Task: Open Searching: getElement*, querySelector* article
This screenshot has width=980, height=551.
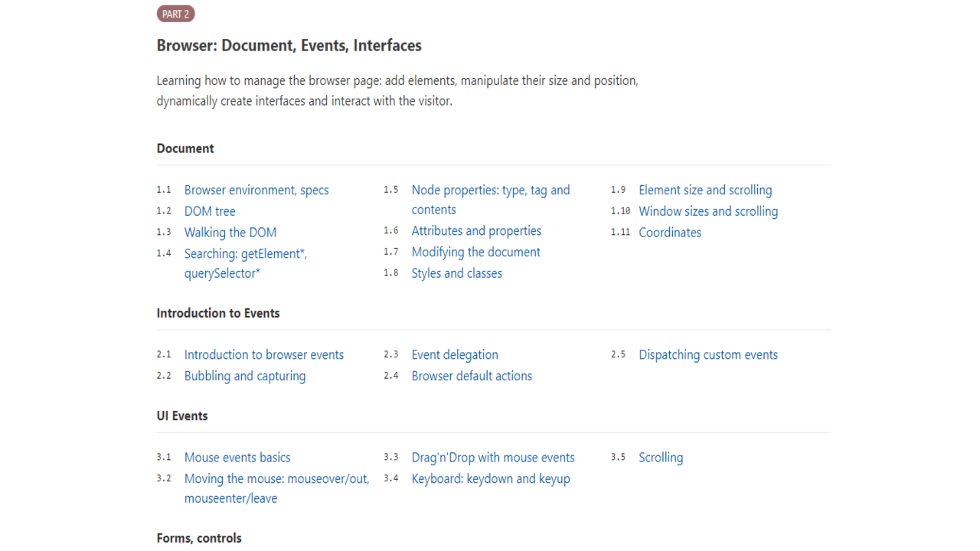Action: coord(246,263)
